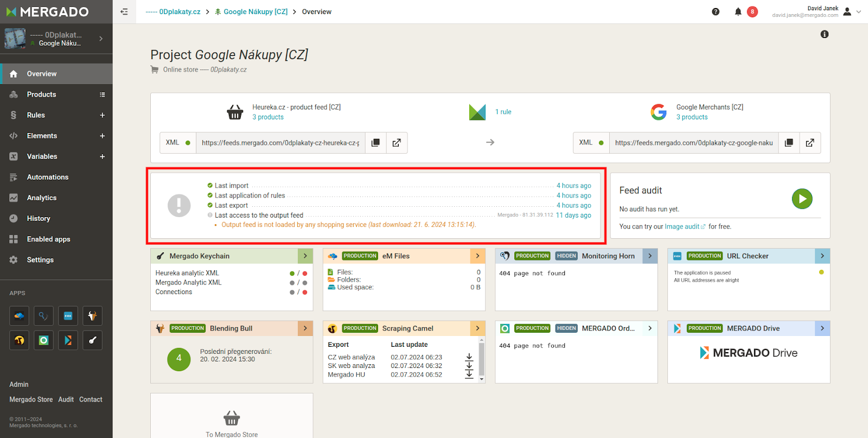868x438 pixels.
Task: Go to Overview in sidebar
Action: click(56, 74)
